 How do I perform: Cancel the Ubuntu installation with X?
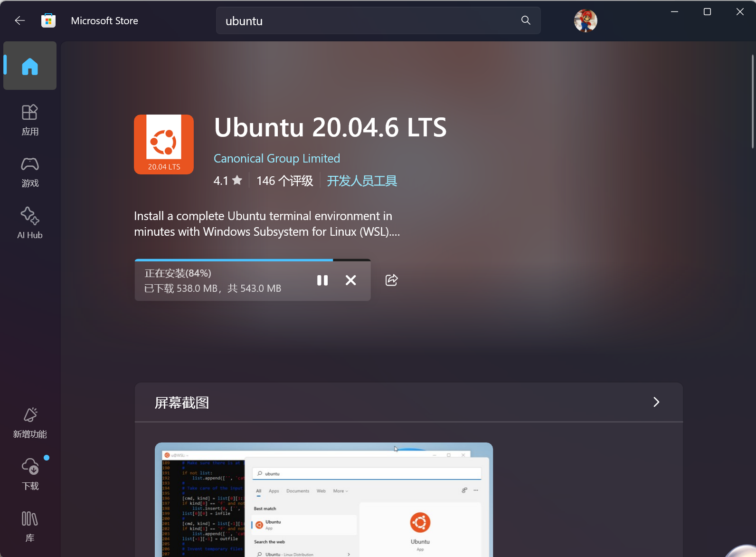(x=351, y=280)
